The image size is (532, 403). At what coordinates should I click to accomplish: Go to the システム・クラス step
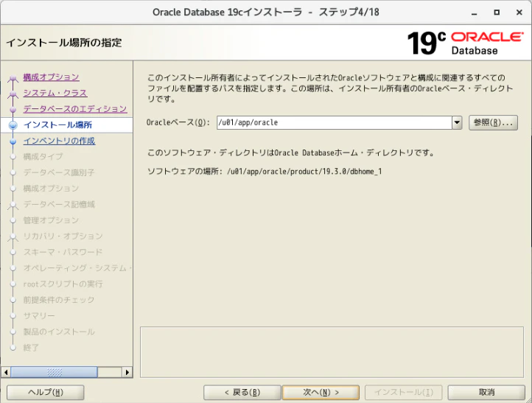55,93
